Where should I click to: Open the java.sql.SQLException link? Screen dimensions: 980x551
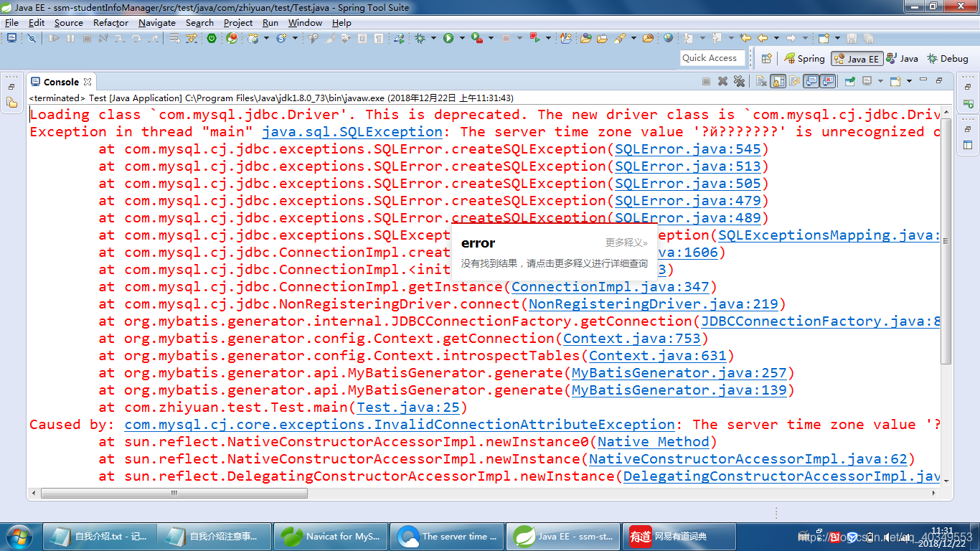[x=352, y=131]
